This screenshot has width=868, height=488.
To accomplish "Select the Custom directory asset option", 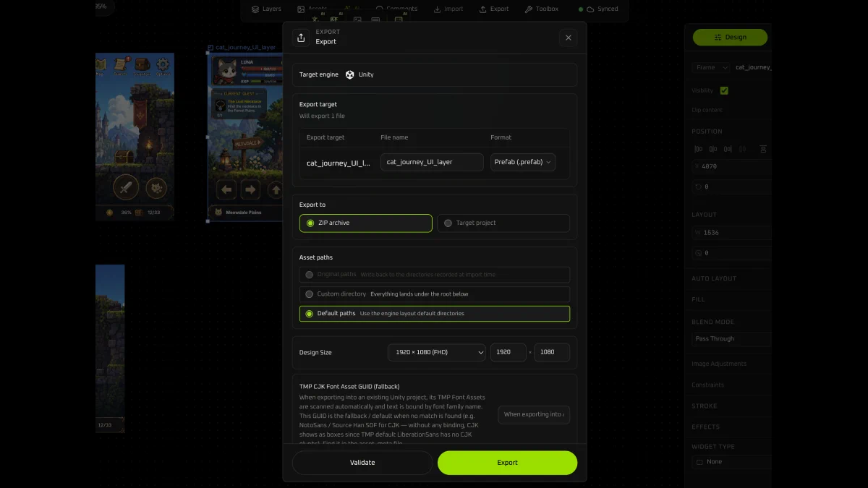I will point(435,294).
